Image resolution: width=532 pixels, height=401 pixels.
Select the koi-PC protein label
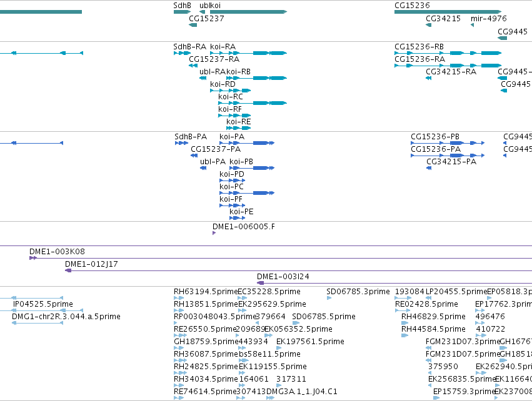(231, 187)
